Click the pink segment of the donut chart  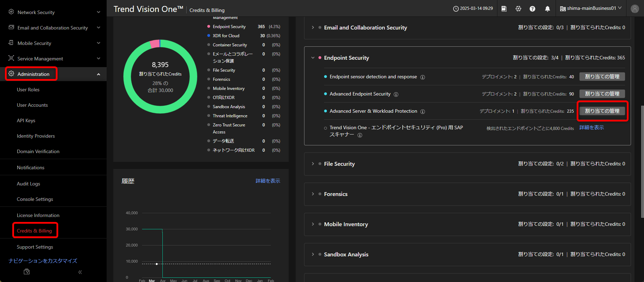tap(155, 44)
